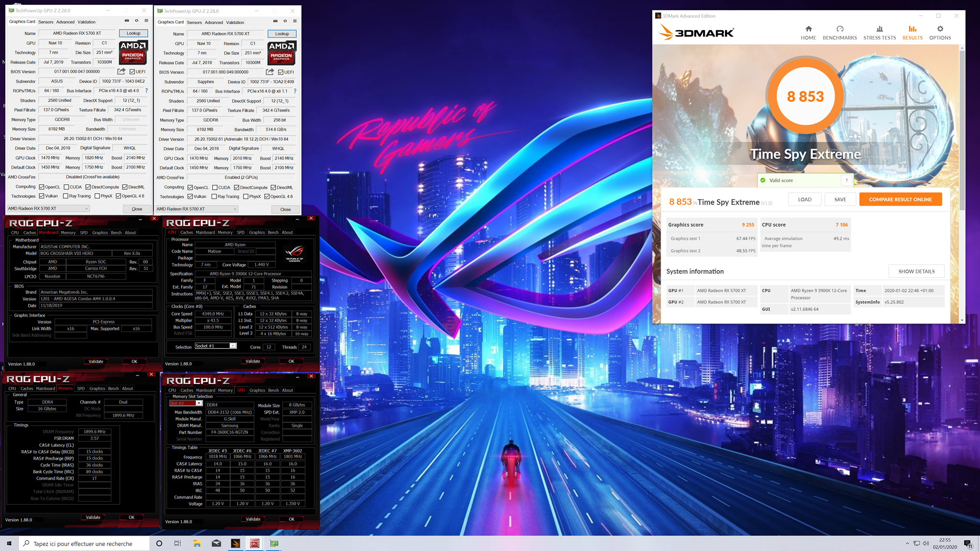The width and height of the screenshot is (980, 551).
Task: Open 3DMark Benchmarks section
Action: point(839,33)
